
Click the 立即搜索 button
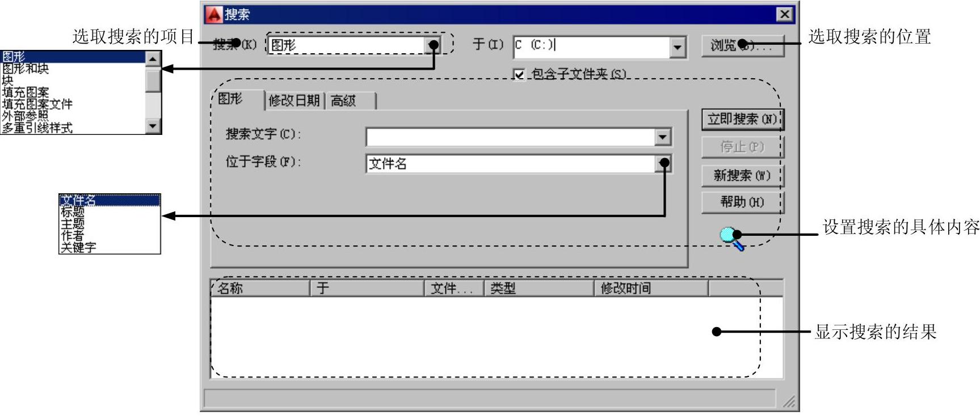(x=742, y=120)
